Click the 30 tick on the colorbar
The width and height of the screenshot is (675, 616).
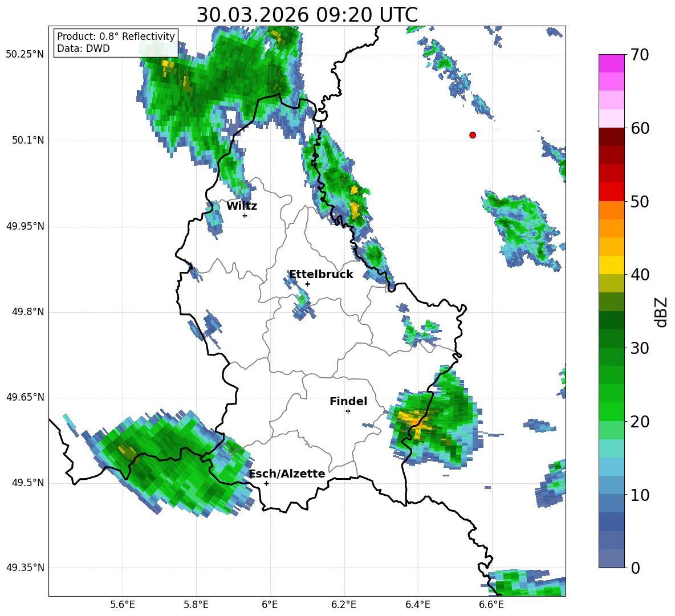point(640,348)
